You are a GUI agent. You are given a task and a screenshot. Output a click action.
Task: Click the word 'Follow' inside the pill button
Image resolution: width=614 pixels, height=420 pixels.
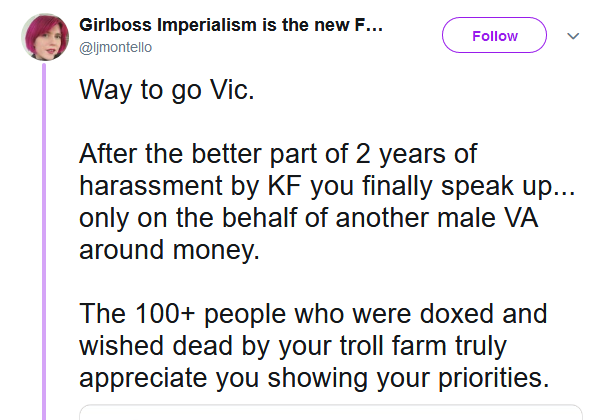point(495,36)
